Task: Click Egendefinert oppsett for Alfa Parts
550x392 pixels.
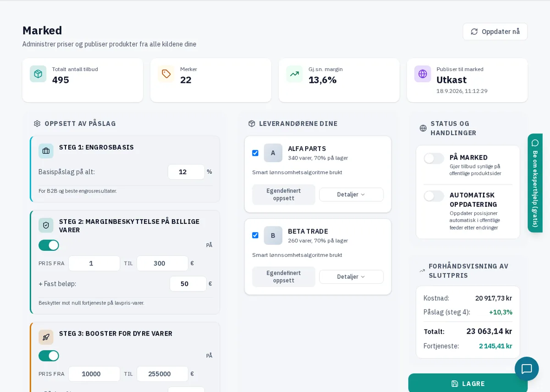Action: [284, 194]
